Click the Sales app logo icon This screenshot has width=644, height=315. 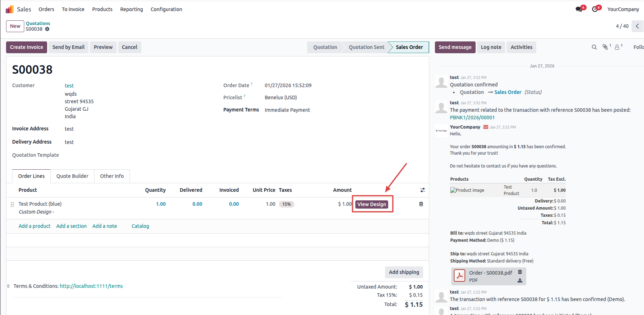click(x=10, y=9)
